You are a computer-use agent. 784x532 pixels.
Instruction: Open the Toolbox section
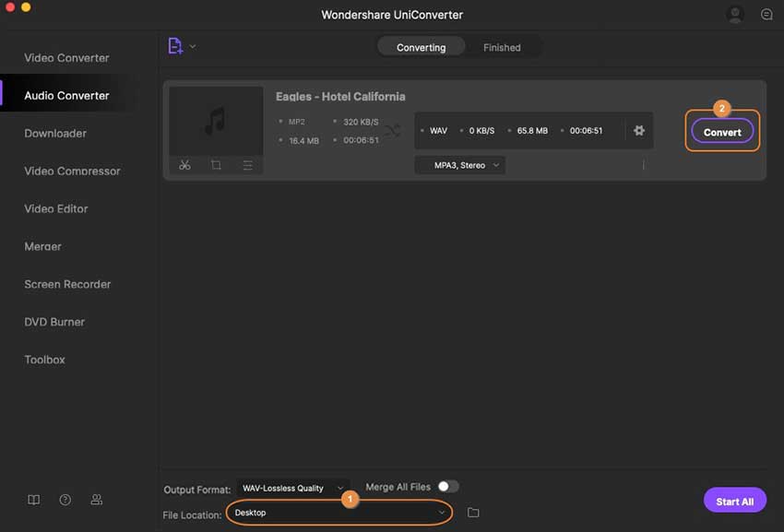[x=44, y=360]
